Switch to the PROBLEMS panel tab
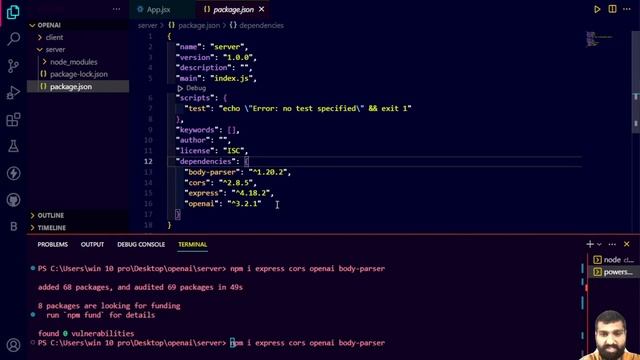 pyautogui.click(x=53, y=244)
